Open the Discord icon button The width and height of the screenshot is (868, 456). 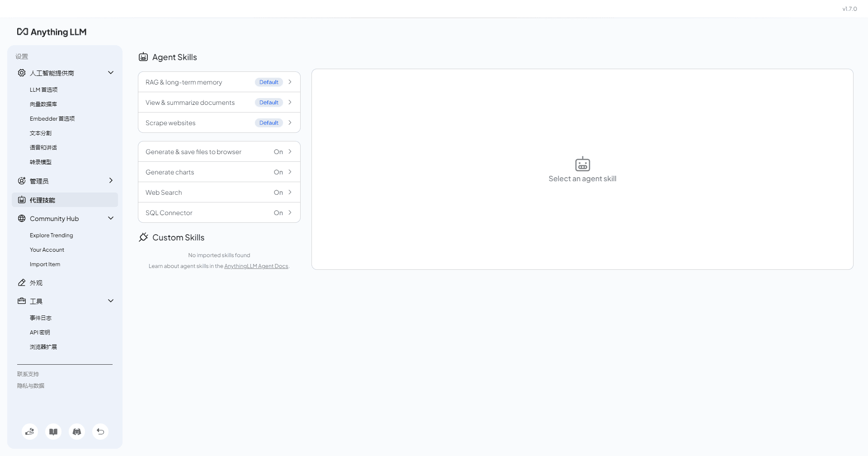click(x=77, y=432)
